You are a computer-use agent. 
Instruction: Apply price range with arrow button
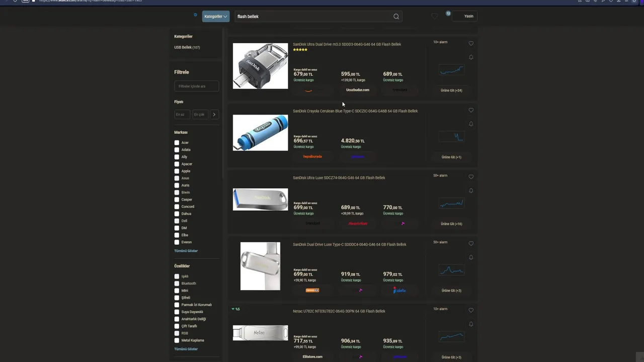214,115
